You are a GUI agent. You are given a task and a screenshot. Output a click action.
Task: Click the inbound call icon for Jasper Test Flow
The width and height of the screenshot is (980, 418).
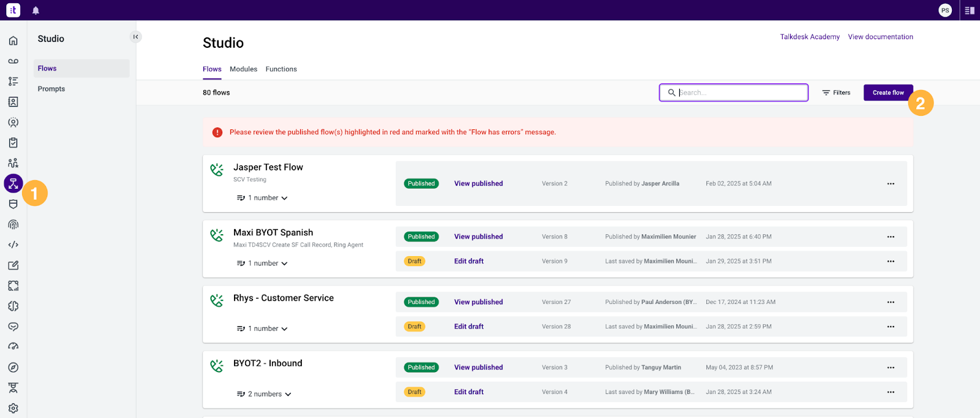point(217,170)
